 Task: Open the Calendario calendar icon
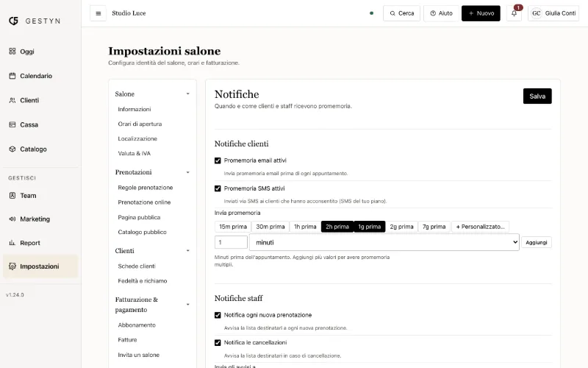(12, 76)
